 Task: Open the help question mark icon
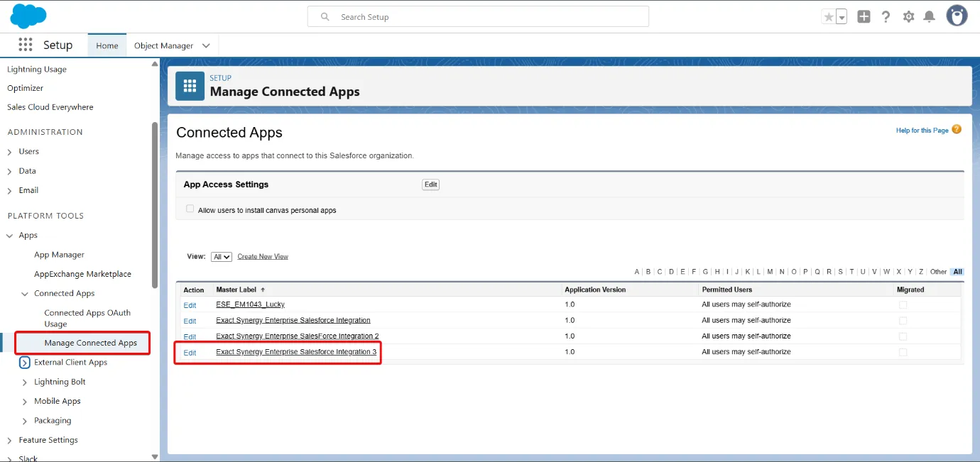tap(886, 16)
